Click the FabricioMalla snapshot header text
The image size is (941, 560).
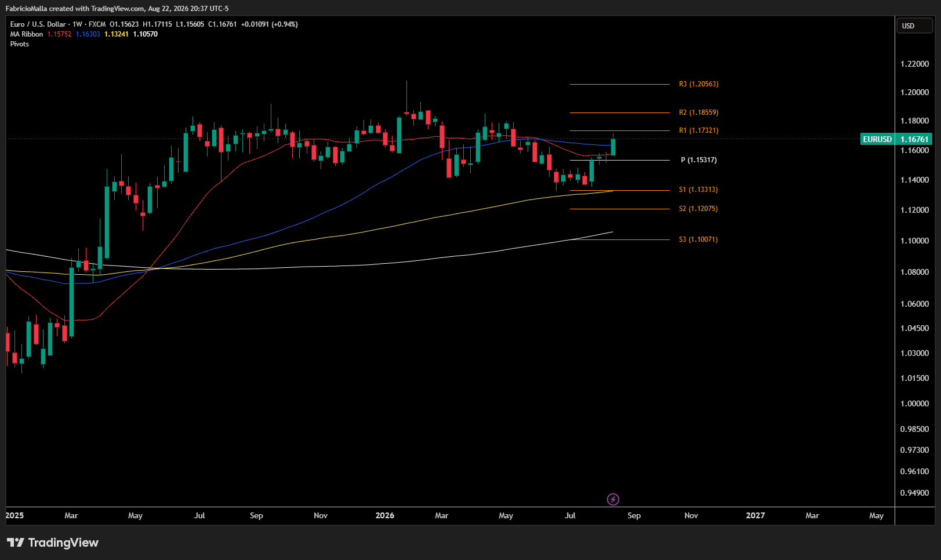[117, 9]
